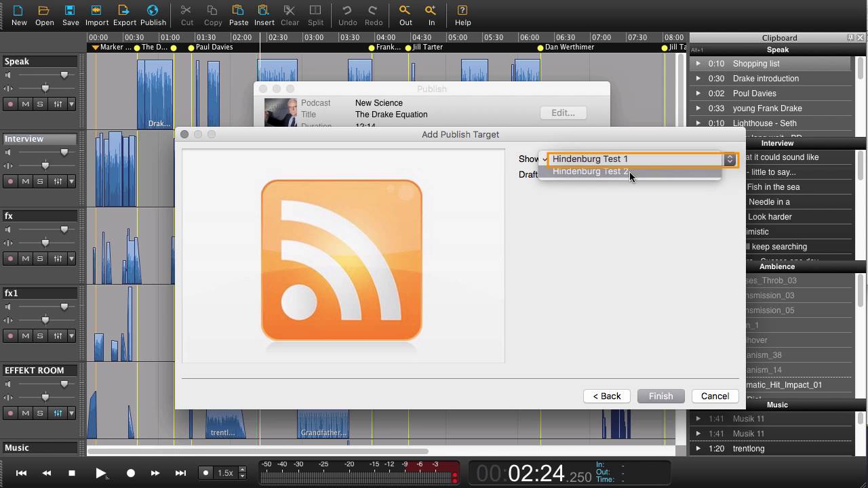The height and width of the screenshot is (488, 868).
Task: Open the fx1 track options dropdown arrow
Action: [x=71, y=335]
